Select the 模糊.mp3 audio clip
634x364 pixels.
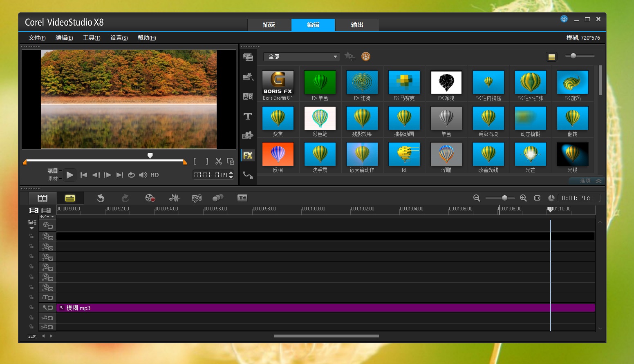tap(326, 308)
